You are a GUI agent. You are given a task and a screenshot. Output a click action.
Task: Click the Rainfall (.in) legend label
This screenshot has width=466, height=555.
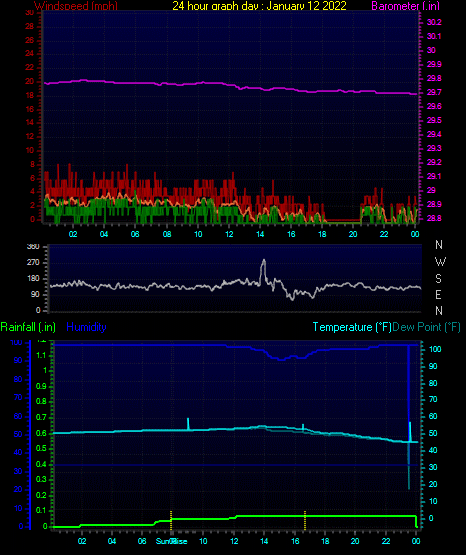[x=28, y=327]
